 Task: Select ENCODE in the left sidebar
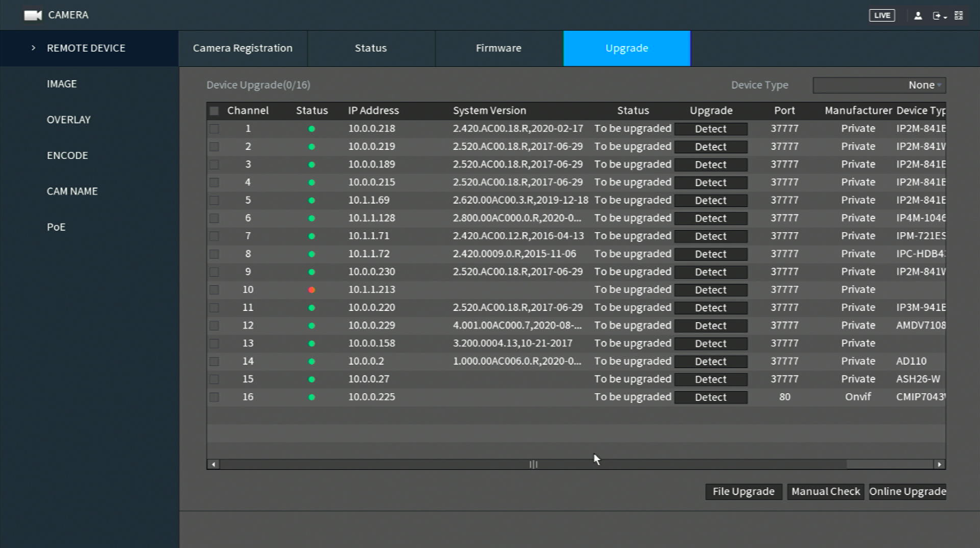click(68, 155)
